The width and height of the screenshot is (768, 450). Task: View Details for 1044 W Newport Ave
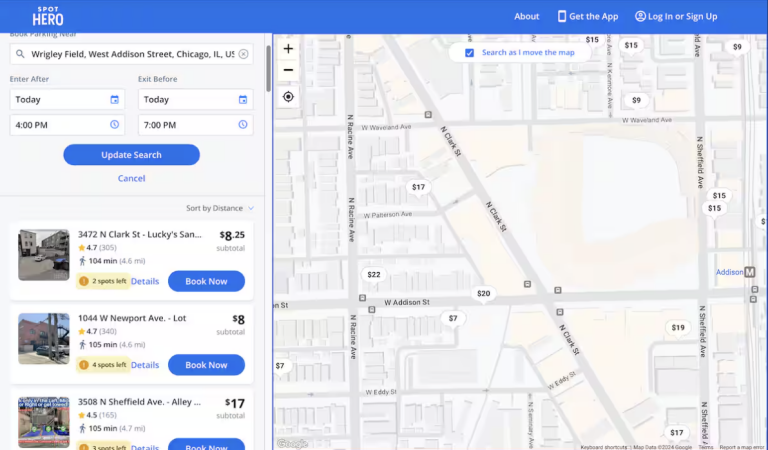pyautogui.click(x=145, y=365)
